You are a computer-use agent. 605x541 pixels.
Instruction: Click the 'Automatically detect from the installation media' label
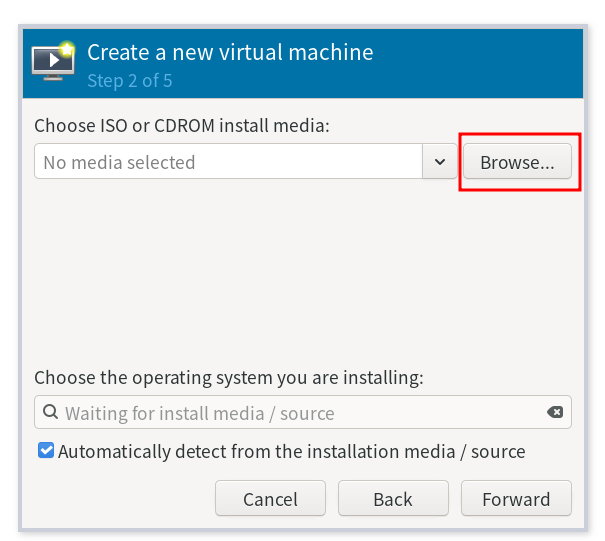(x=291, y=451)
